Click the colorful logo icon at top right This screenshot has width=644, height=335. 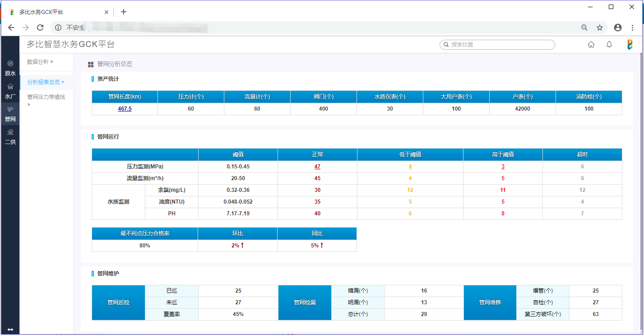pyautogui.click(x=630, y=44)
